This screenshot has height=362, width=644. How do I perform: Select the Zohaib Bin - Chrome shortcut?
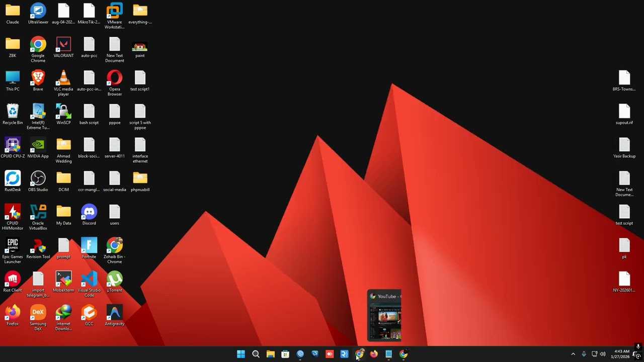[x=115, y=251]
